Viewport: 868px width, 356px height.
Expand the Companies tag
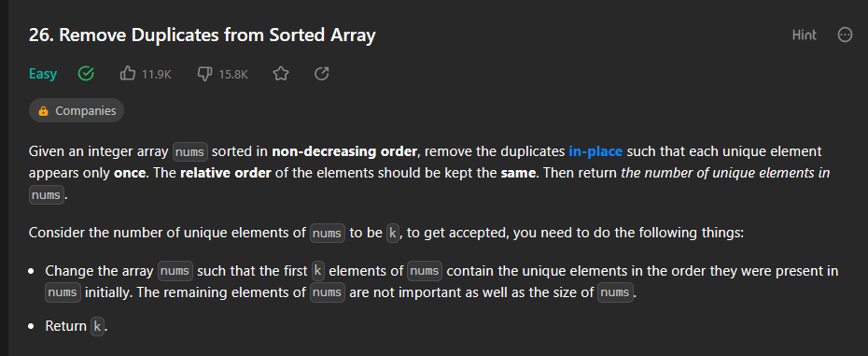pos(77,110)
